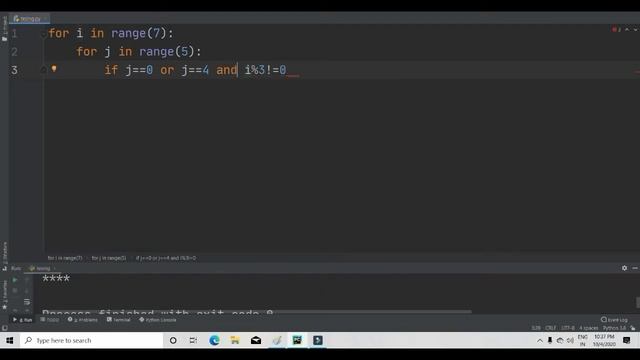The height and width of the screenshot is (360, 640).
Task: Select the run configuration tab in Run panel
Action: click(42, 268)
